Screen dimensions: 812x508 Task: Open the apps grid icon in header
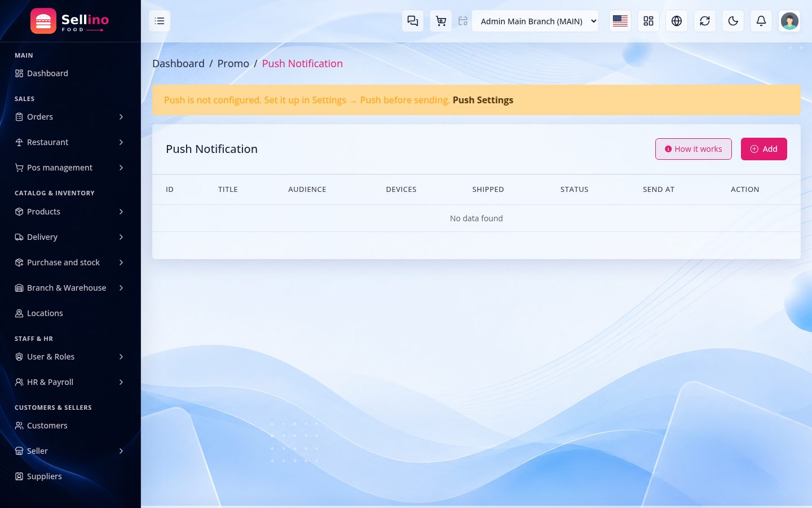[x=648, y=21]
